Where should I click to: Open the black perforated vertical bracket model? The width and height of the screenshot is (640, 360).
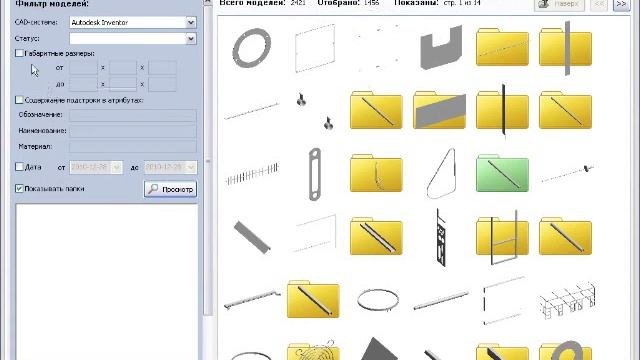click(441, 237)
